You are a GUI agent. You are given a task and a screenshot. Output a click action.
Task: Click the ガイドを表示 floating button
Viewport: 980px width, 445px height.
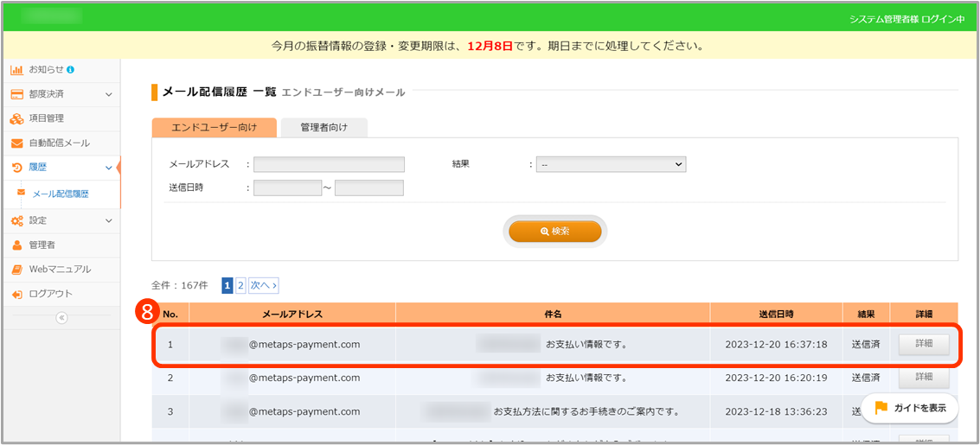910,408
